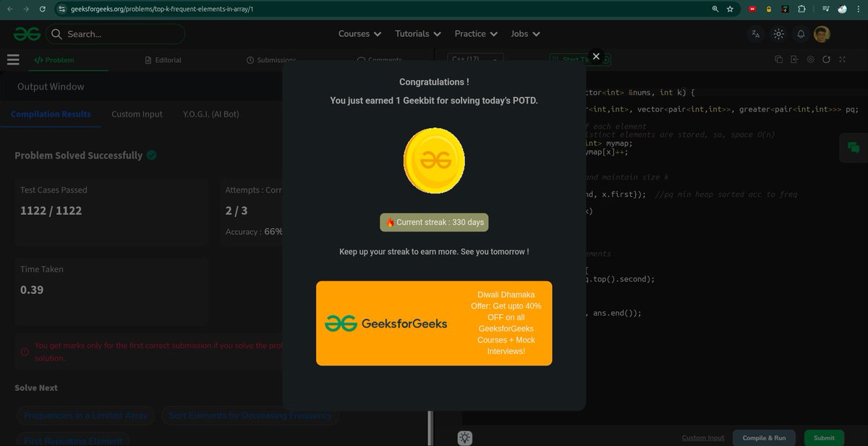Click the Search input field
Image resolution: width=868 pixels, height=446 pixels.
pyautogui.click(x=116, y=34)
